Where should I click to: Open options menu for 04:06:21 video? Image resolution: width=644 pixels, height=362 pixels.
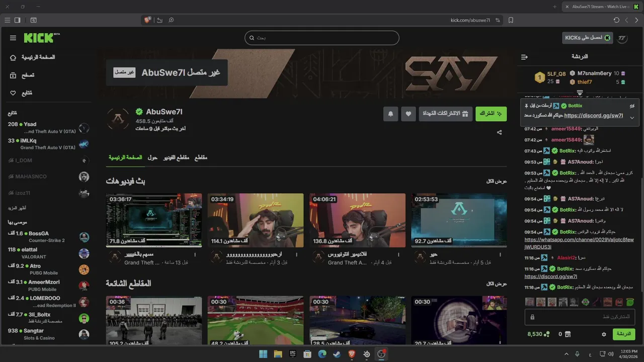pos(398,255)
